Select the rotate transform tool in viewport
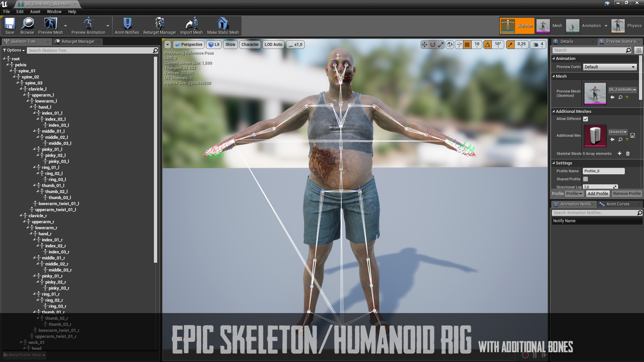Screen dimensions: 644x362 [x=433, y=45]
